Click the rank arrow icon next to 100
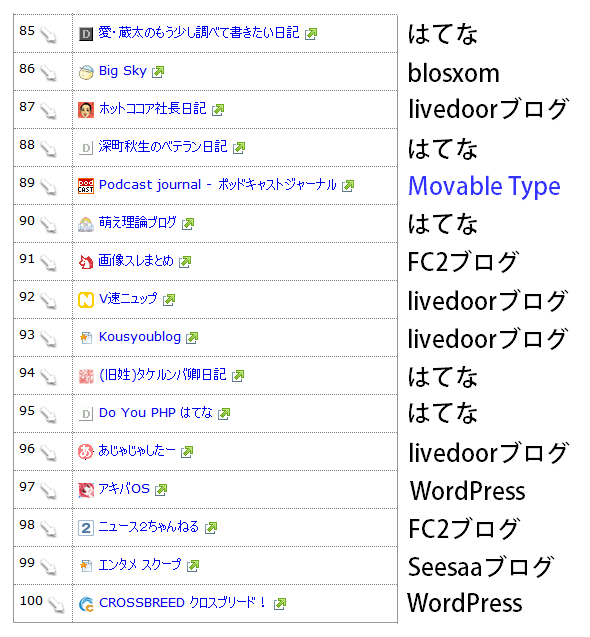This screenshot has width=590, height=637. tap(56, 604)
